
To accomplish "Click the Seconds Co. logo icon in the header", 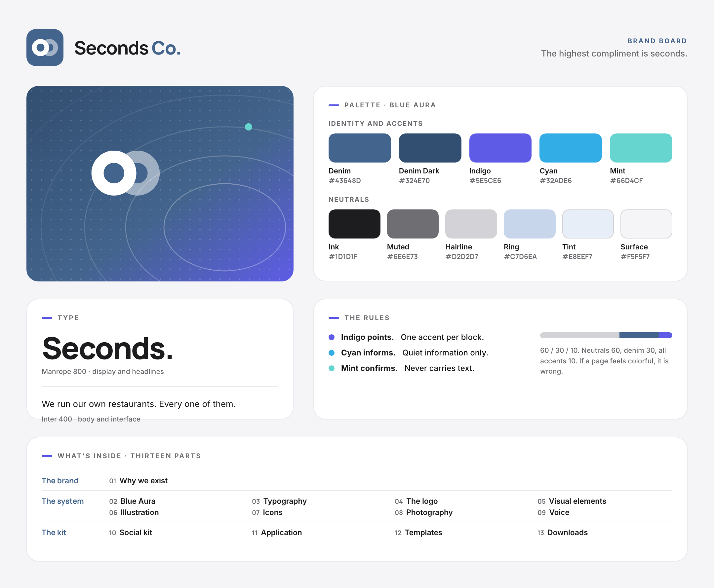I will coord(45,48).
